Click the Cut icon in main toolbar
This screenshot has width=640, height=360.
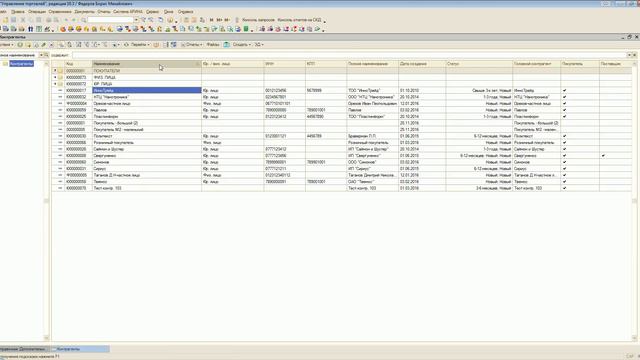[22, 20]
